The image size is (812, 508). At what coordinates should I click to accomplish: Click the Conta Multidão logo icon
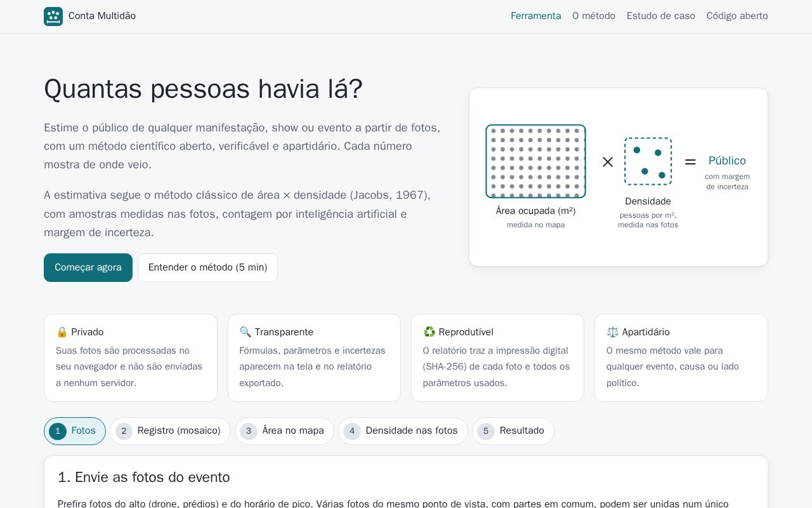click(53, 17)
